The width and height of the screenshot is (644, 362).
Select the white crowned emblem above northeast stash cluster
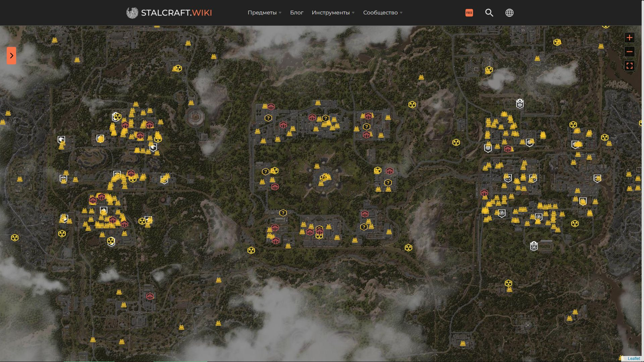[x=520, y=104]
